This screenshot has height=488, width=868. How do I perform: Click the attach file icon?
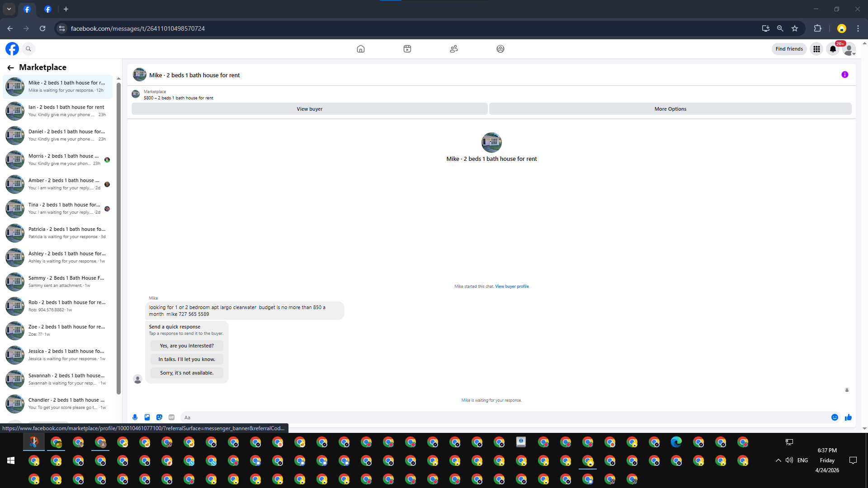[147, 418]
